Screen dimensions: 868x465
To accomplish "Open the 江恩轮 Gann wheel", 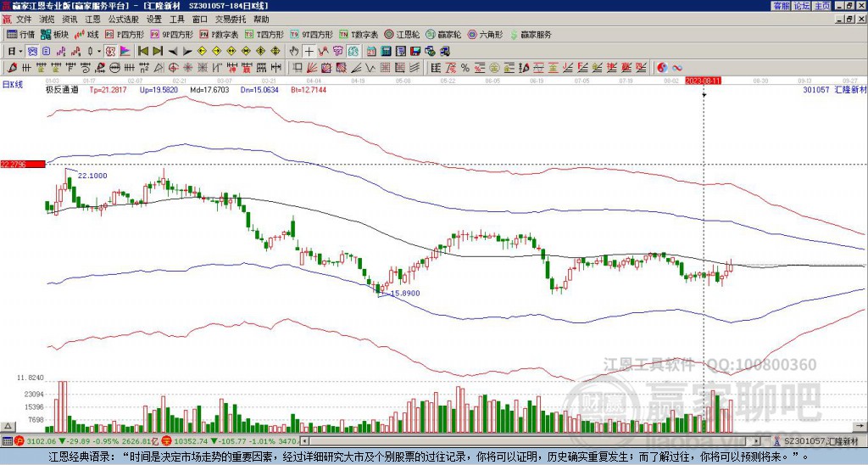I will [403, 34].
